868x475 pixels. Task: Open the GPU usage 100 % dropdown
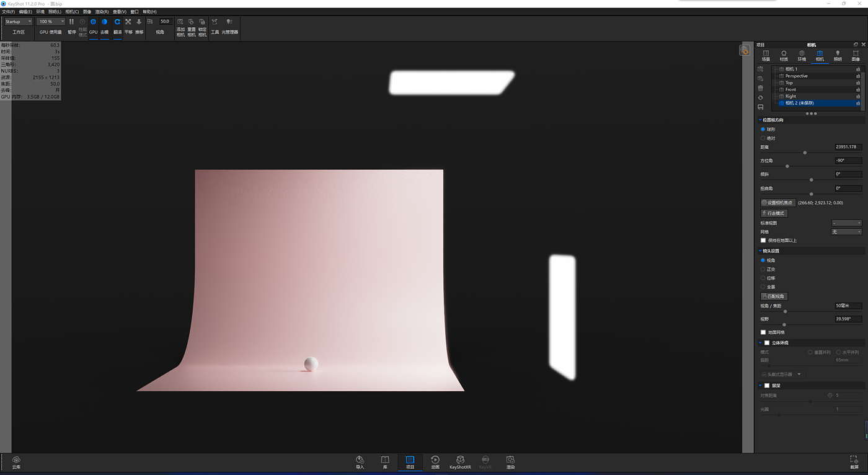[50, 22]
